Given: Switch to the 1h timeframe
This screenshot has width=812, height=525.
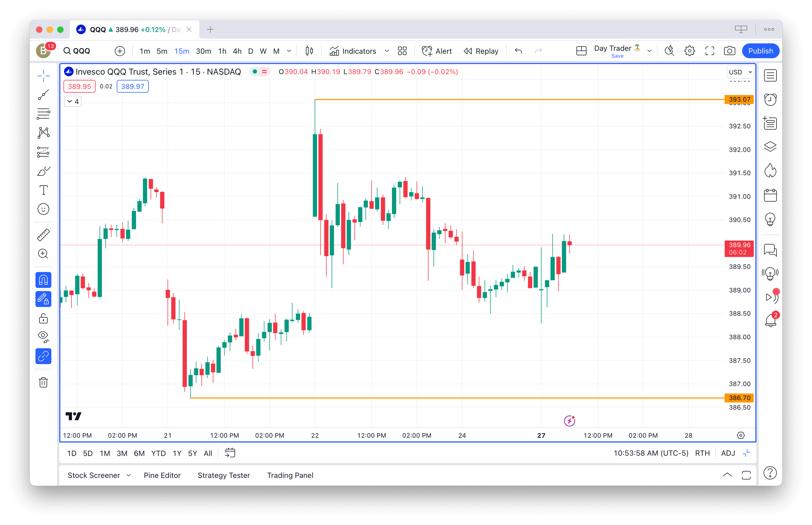Looking at the screenshot, I should [x=222, y=51].
